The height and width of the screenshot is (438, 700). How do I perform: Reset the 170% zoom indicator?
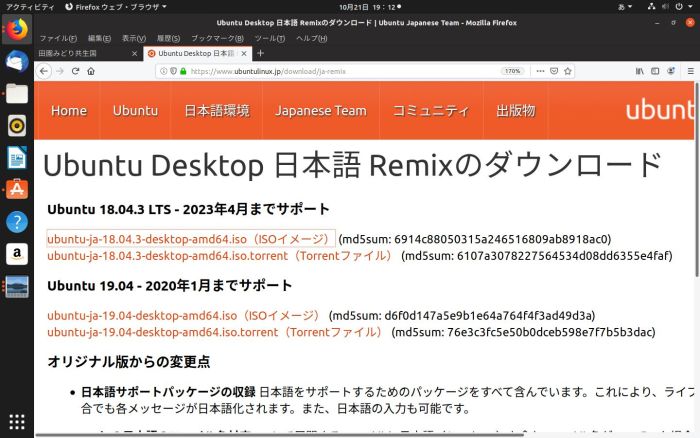512,71
